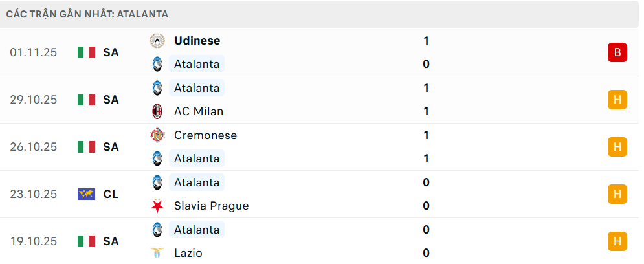Select the CL competition label
This screenshot has width=644, height=264.
click(111, 194)
